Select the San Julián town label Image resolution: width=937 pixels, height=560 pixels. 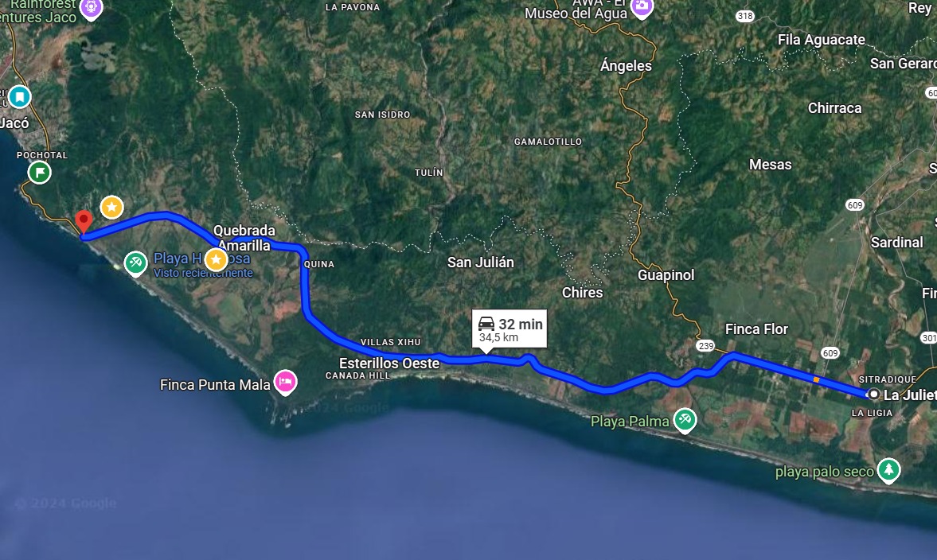[x=481, y=262]
